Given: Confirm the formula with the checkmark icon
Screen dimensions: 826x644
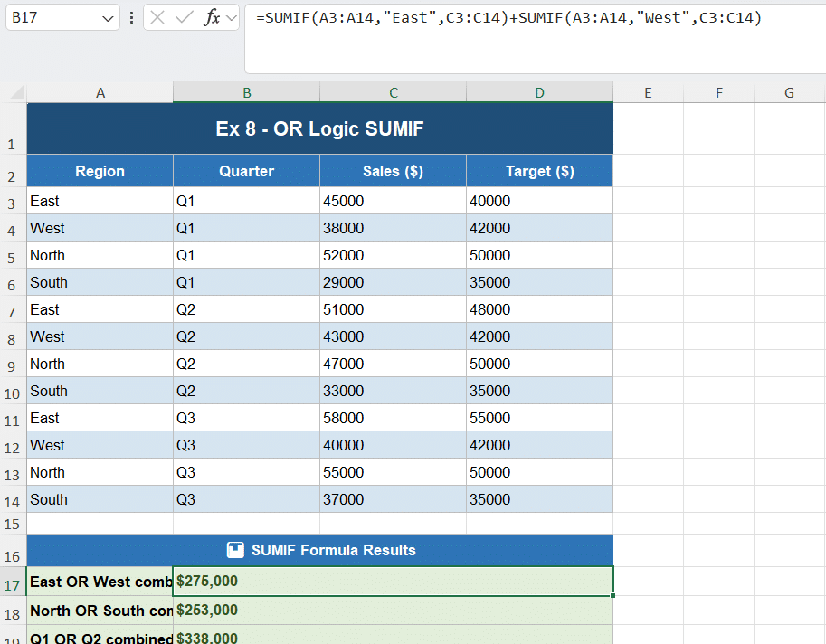Looking at the screenshot, I should point(183,16).
